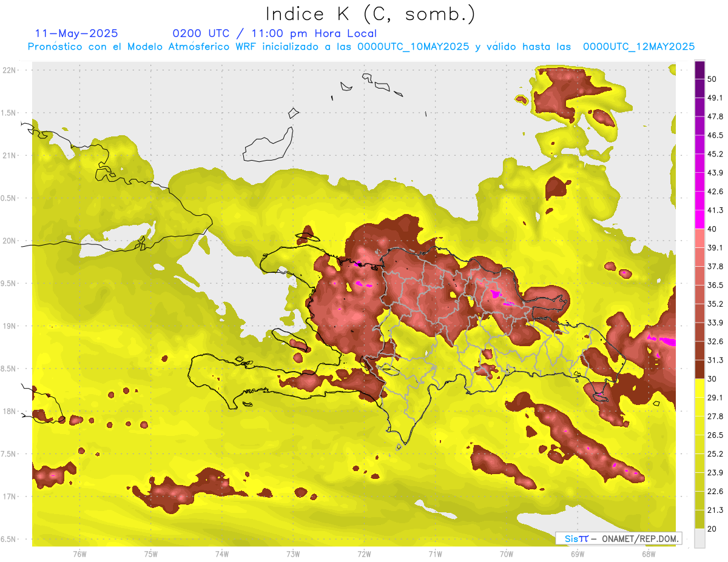Click the "33.9" value on the color scale

click(x=715, y=323)
